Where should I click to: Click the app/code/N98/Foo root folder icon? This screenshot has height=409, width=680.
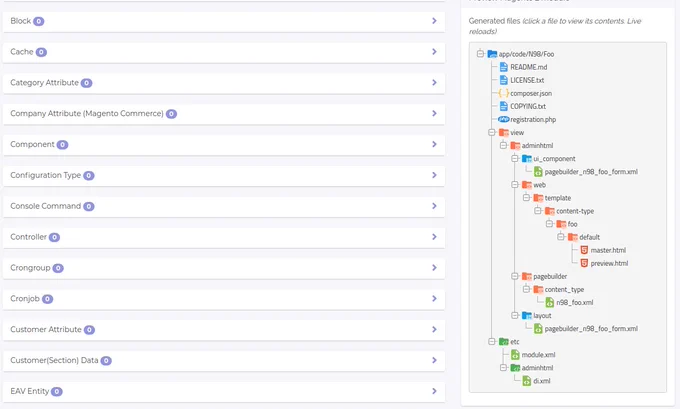tap(492, 54)
